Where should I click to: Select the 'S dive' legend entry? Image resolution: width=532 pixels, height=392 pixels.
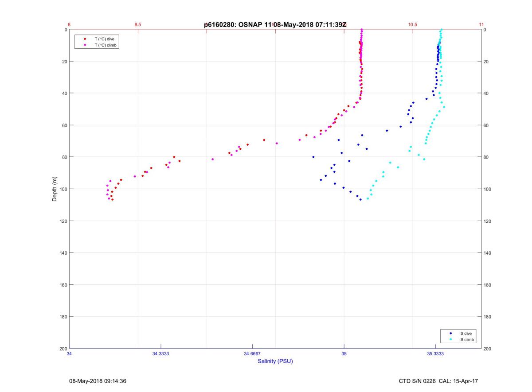[465, 333]
